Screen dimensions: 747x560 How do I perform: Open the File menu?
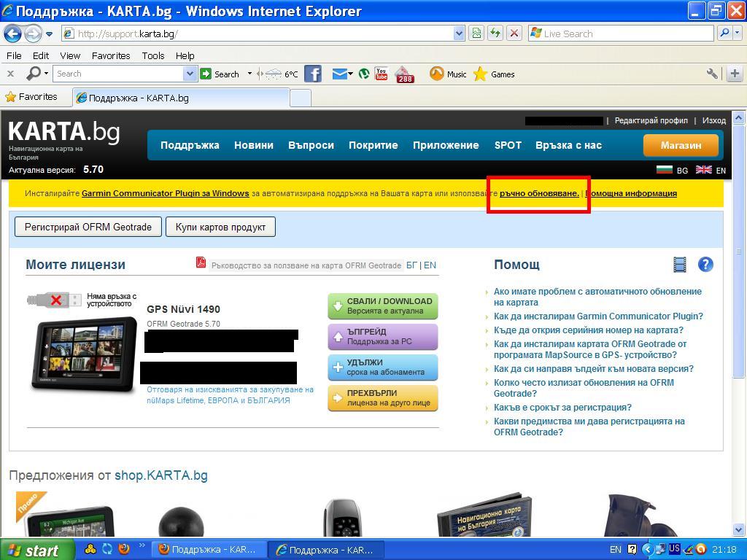14,55
